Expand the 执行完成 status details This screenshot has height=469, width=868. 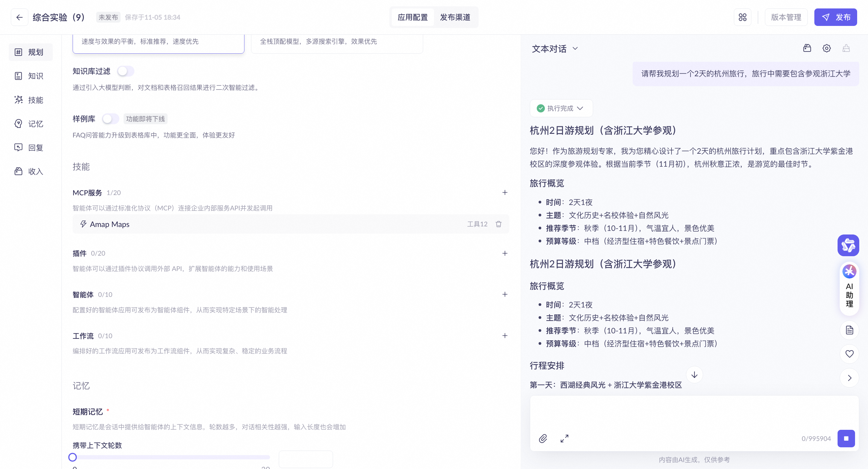coord(561,108)
